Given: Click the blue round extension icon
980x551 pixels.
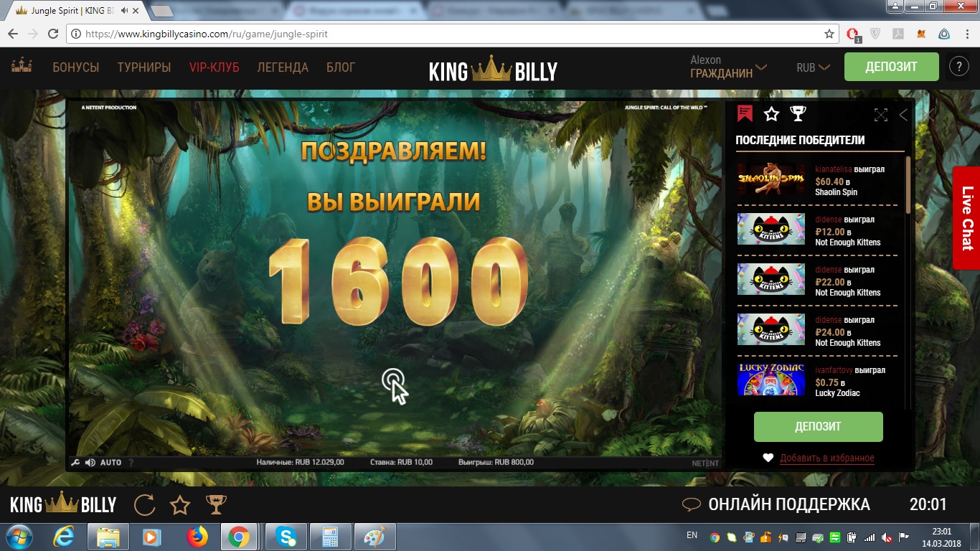Looking at the screenshot, I should (944, 34).
